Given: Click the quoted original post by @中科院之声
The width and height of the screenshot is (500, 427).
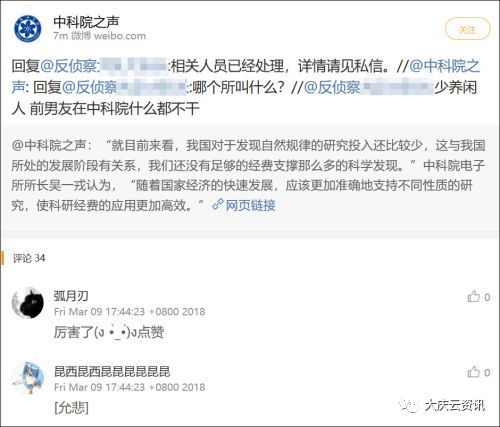Looking at the screenshot, I should pos(250,176).
